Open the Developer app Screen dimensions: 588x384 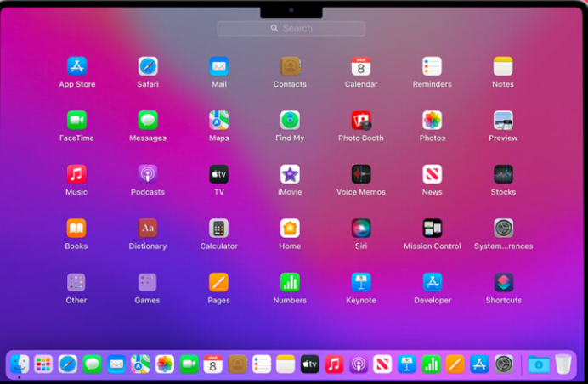point(432,282)
